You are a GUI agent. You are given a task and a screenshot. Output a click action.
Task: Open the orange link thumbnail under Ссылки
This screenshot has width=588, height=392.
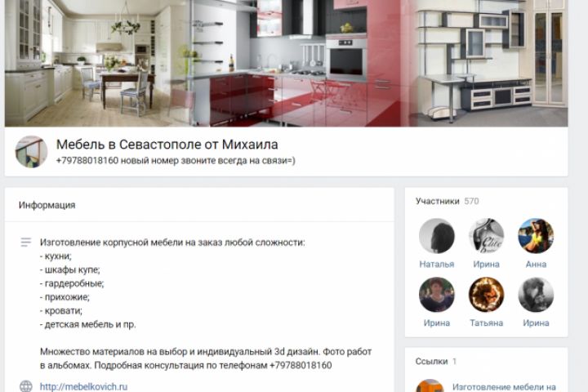[x=430, y=385]
